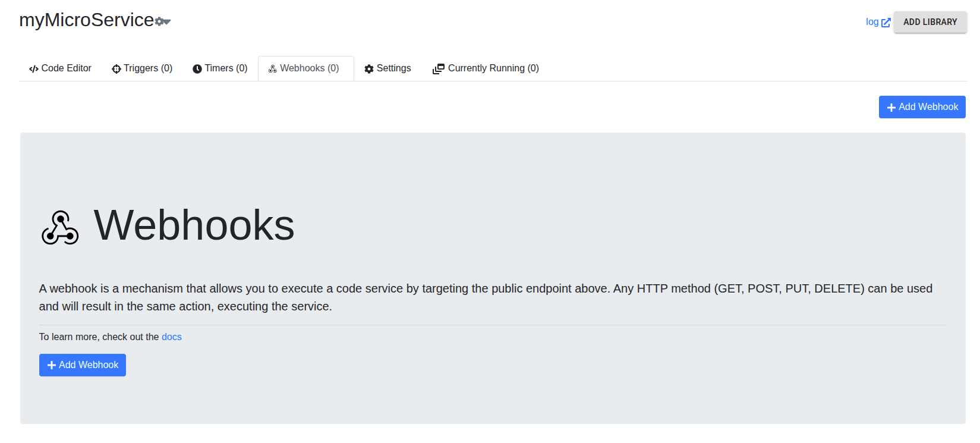Open the docs link
Viewport: 980px width, 443px height.
click(171, 337)
